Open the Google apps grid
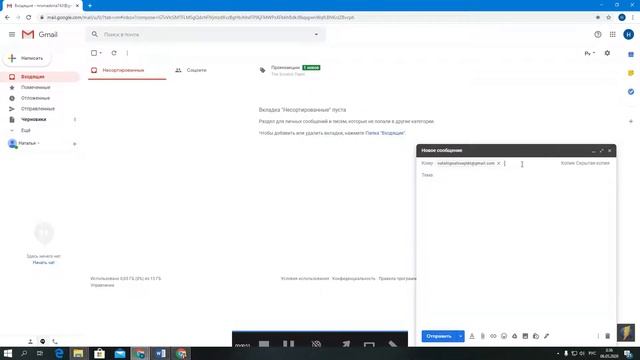The height and width of the screenshot is (360, 640). point(613,35)
